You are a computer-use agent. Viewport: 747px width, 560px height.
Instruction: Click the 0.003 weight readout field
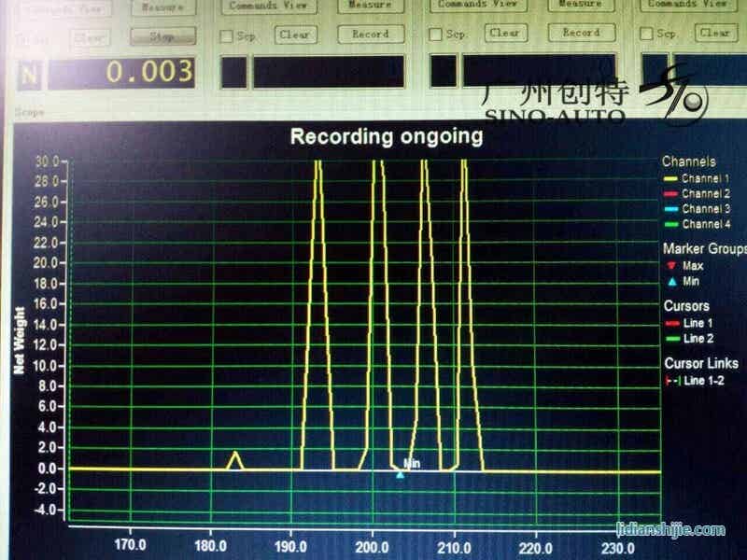tap(121, 72)
